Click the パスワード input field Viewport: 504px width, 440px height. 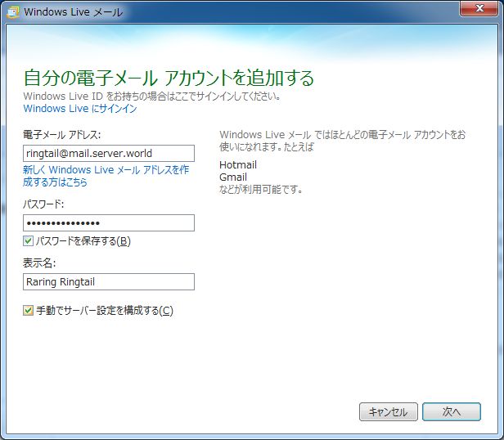coord(109,222)
